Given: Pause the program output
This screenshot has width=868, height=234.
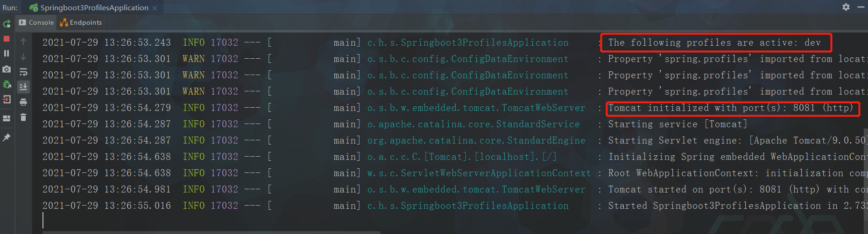Looking at the screenshot, I should point(7,54).
